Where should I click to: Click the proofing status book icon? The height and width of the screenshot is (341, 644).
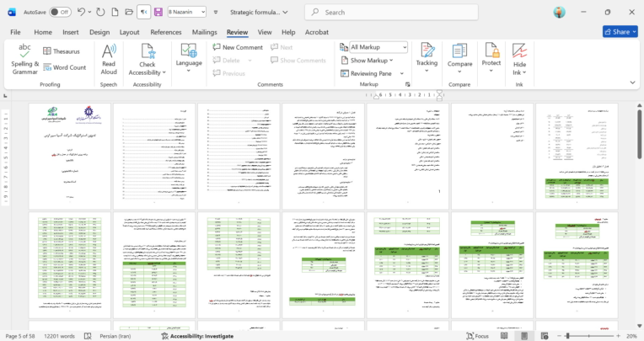tap(88, 336)
